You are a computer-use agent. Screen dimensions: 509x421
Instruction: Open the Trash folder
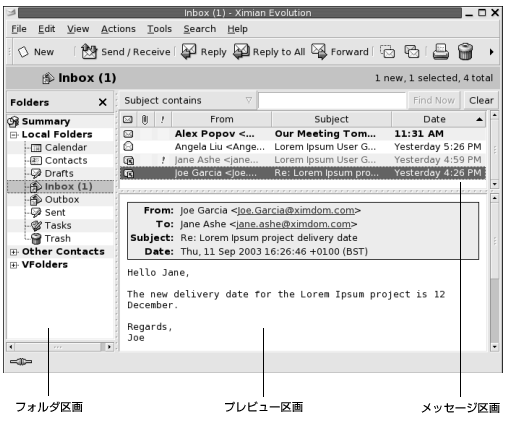(x=50, y=239)
